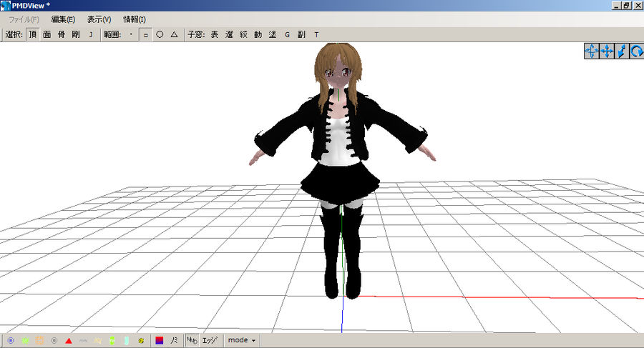Toggle the green square display icon

click(x=25, y=341)
